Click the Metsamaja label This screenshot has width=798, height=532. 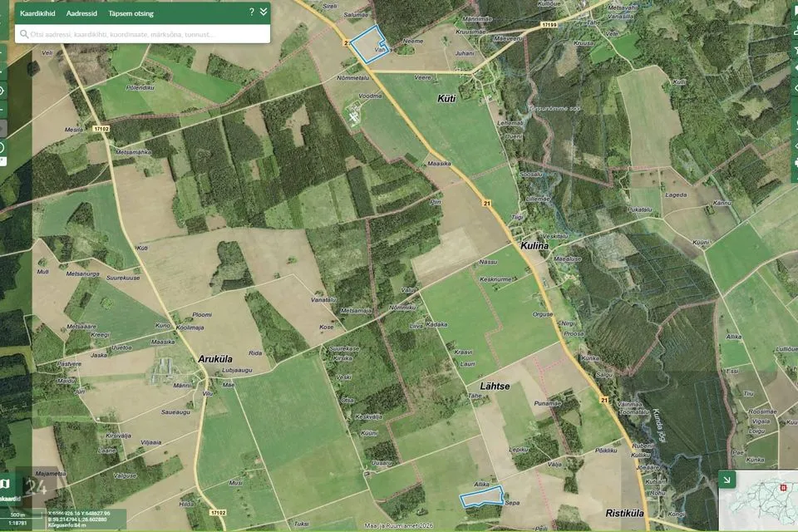click(x=357, y=311)
